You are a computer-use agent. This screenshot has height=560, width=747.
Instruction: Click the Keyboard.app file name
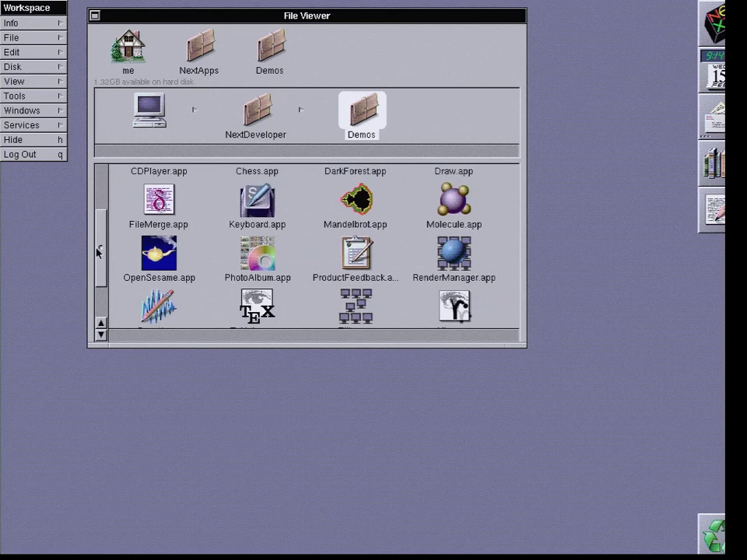click(x=258, y=224)
